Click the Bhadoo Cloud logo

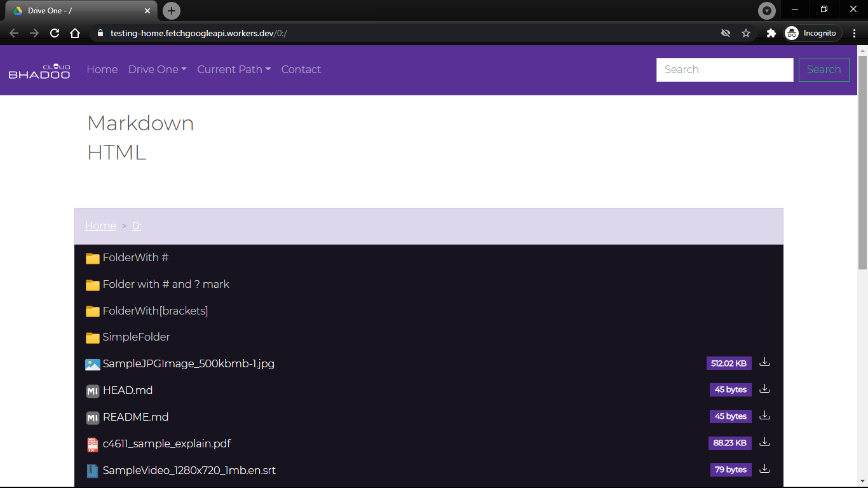tap(39, 71)
